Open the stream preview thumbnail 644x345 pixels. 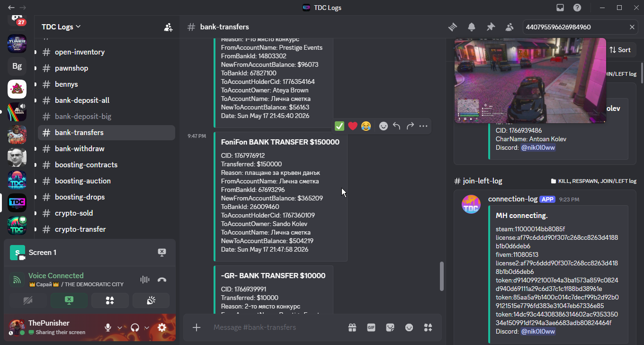[530, 80]
